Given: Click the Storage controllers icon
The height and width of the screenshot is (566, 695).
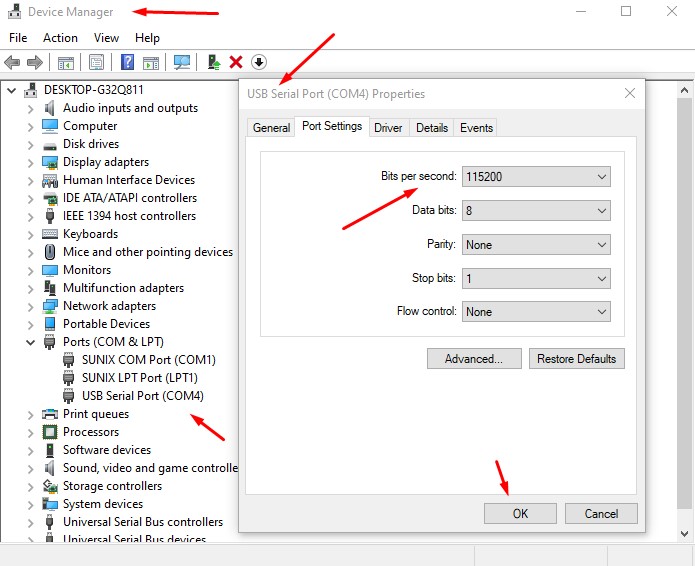Looking at the screenshot, I should [x=50, y=486].
